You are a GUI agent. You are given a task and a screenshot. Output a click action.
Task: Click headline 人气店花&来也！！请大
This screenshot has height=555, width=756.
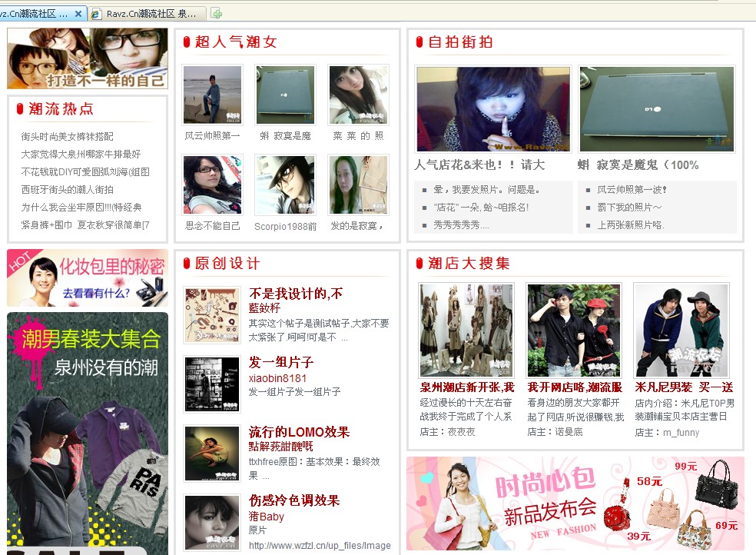tap(479, 165)
